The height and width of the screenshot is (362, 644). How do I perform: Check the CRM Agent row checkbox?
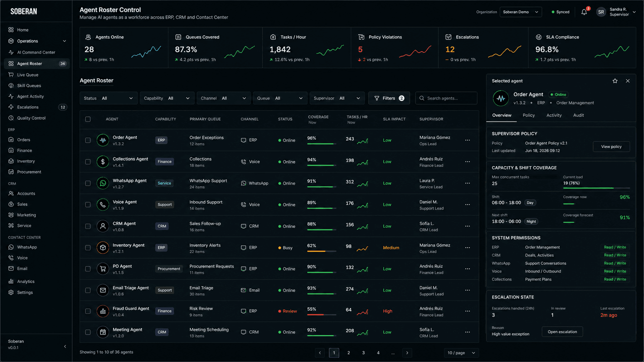coord(88,227)
